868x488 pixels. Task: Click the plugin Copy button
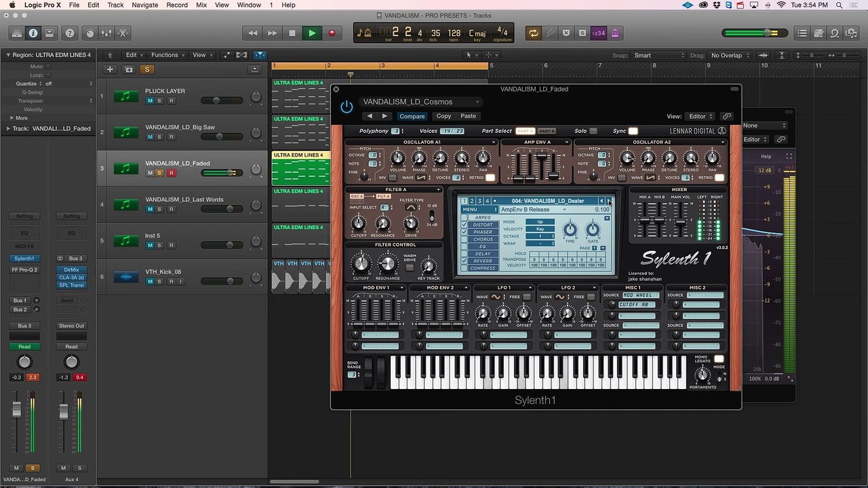(443, 116)
